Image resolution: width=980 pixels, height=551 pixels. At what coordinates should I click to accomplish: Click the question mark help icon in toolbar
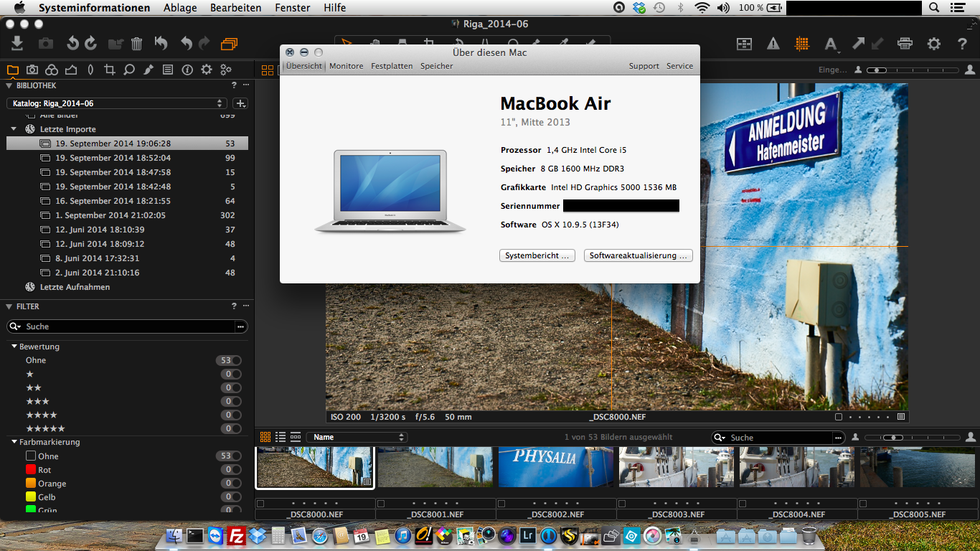coord(963,44)
